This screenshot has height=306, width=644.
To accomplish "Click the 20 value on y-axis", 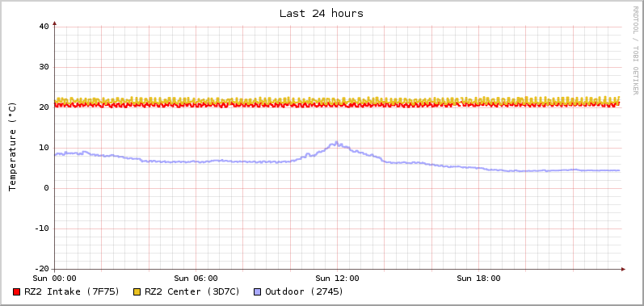I will [44, 107].
